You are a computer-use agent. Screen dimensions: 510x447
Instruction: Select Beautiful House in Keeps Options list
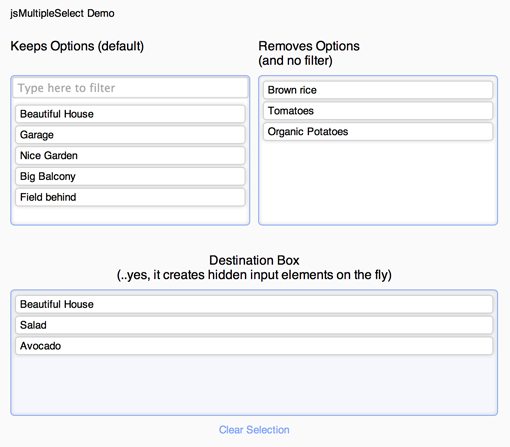pyautogui.click(x=130, y=114)
